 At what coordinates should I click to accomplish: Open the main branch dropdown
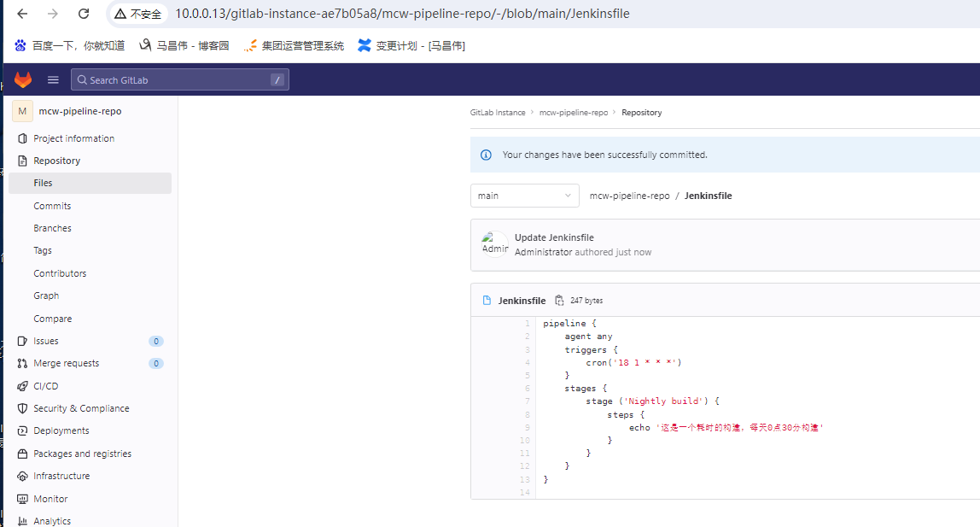click(x=524, y=196)
